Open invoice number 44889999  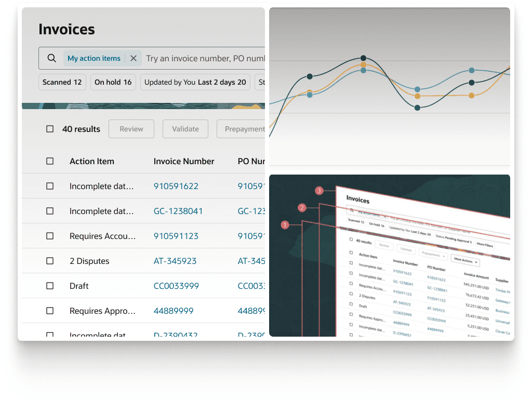pos(174,311)
